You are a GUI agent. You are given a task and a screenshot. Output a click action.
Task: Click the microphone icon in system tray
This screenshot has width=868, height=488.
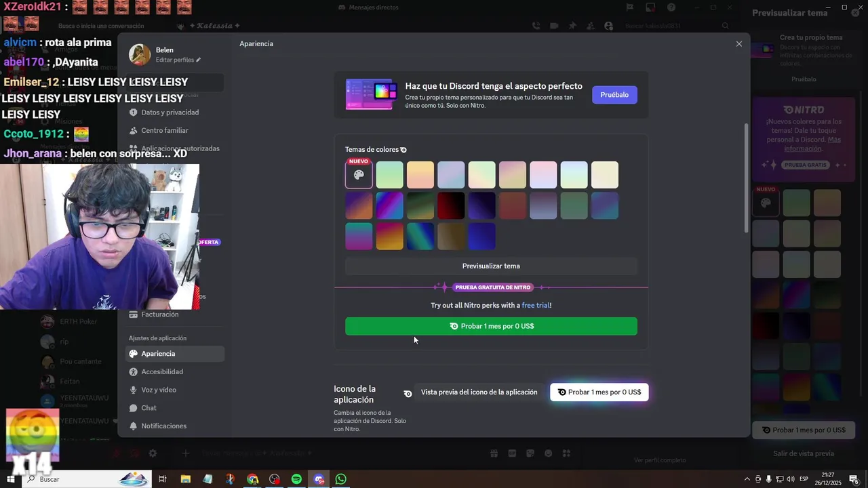pos(768,479)
